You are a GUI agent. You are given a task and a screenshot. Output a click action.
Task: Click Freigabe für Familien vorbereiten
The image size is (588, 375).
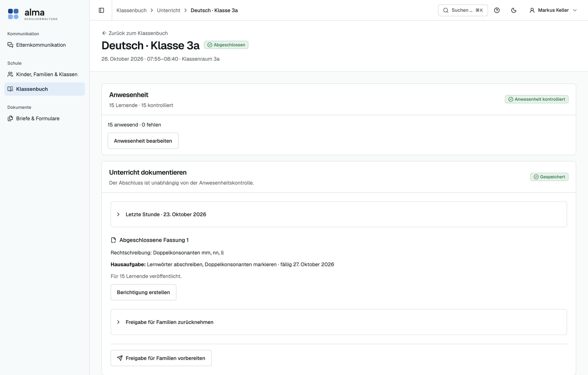(161, 358)
